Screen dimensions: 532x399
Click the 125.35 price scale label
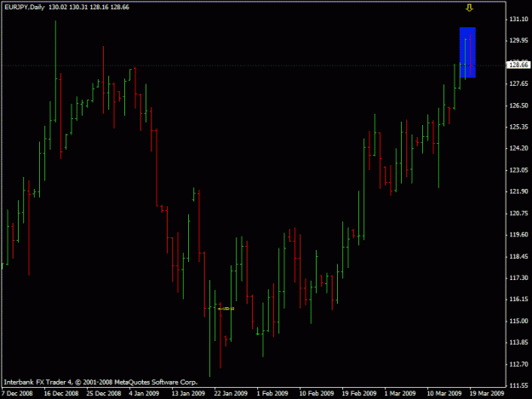pos(518,127)
